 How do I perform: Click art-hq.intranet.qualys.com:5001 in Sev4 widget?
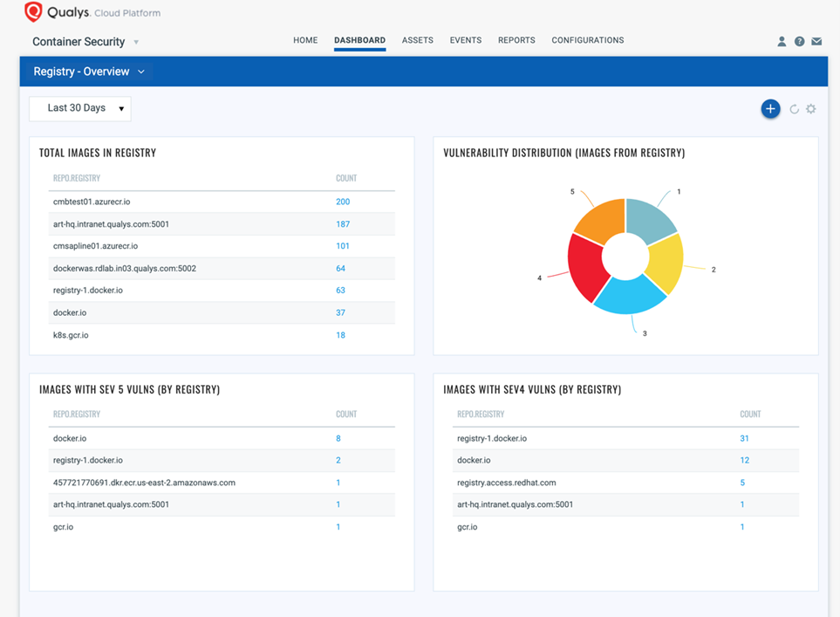coord(515,505)
